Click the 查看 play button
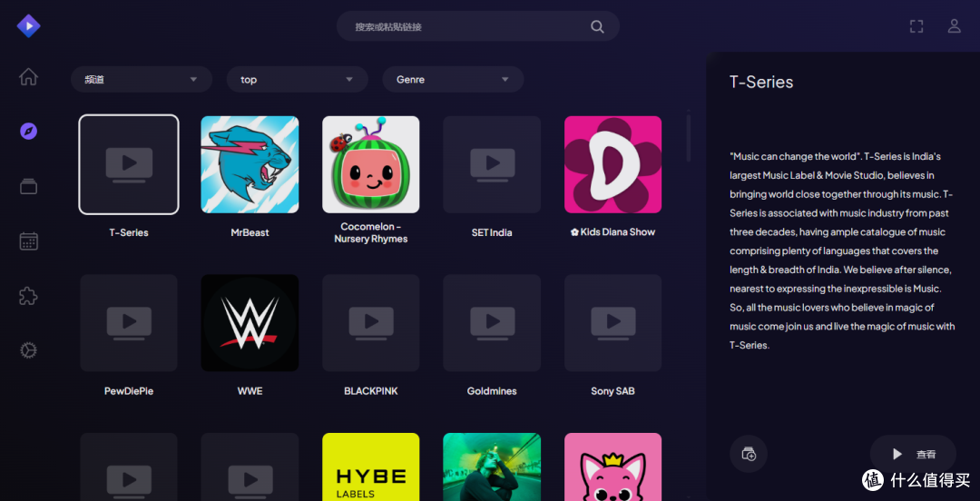Viewport: 980px width, 501px height. 913,454
